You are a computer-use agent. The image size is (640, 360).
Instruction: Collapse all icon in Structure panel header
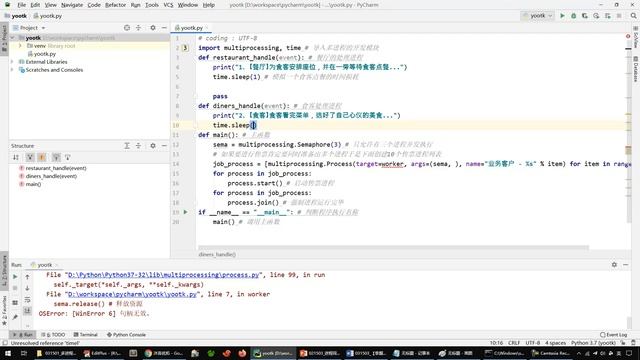[x=138, y=146]
